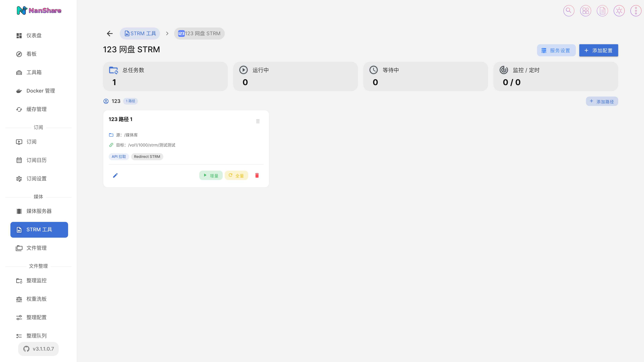Select STRM 工具 breadcrumb chip
This screenshot has height=362, width=644.
tap(140, 34)
